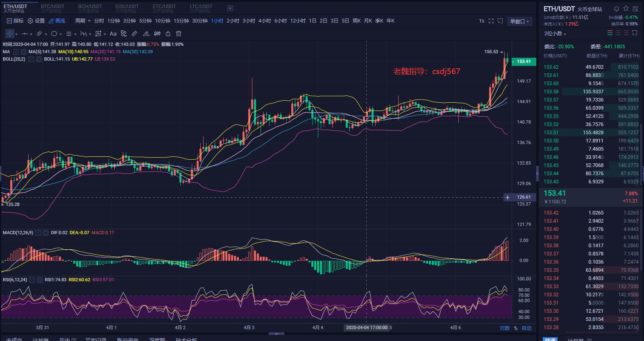644x341 pixels.
Task: Open the RSI indicator settings gear
Action: tap(32, 280)
